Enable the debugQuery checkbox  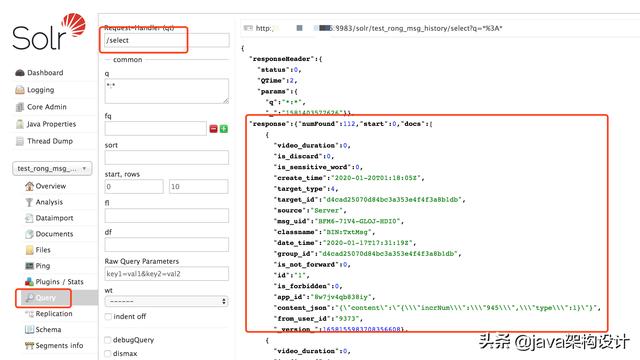108,340
